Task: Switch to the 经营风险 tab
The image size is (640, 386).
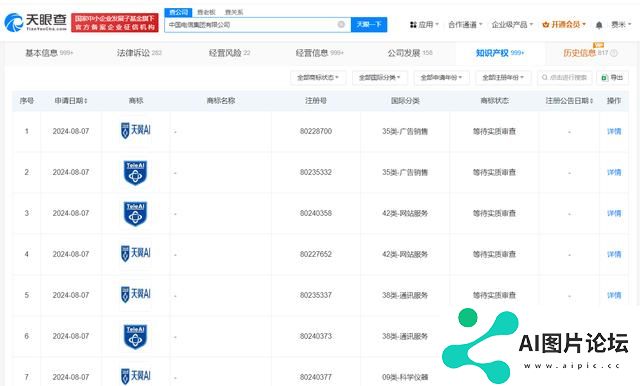Action: pos(229,53)
